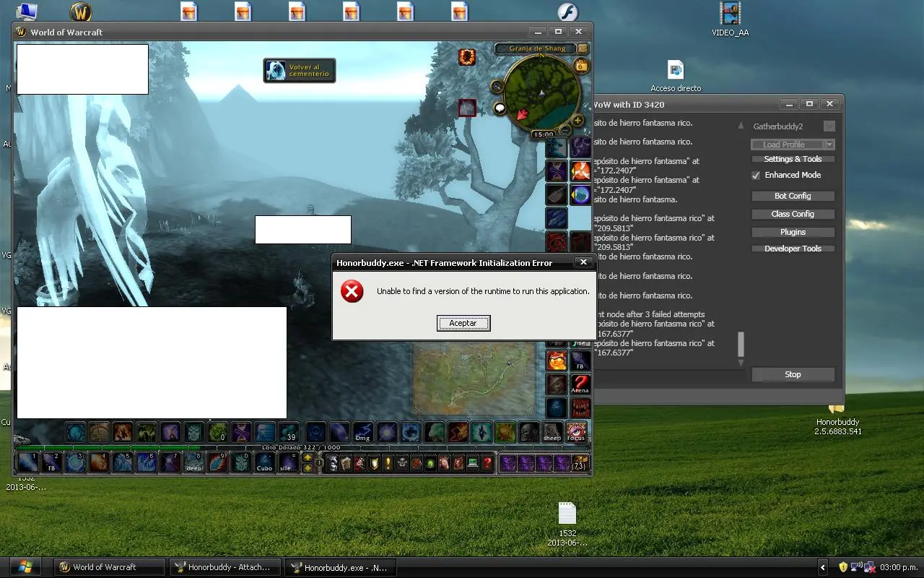Click action bar slot 4 fire spell
Viewport: 924px width, 578px height.
coord(99,462)
